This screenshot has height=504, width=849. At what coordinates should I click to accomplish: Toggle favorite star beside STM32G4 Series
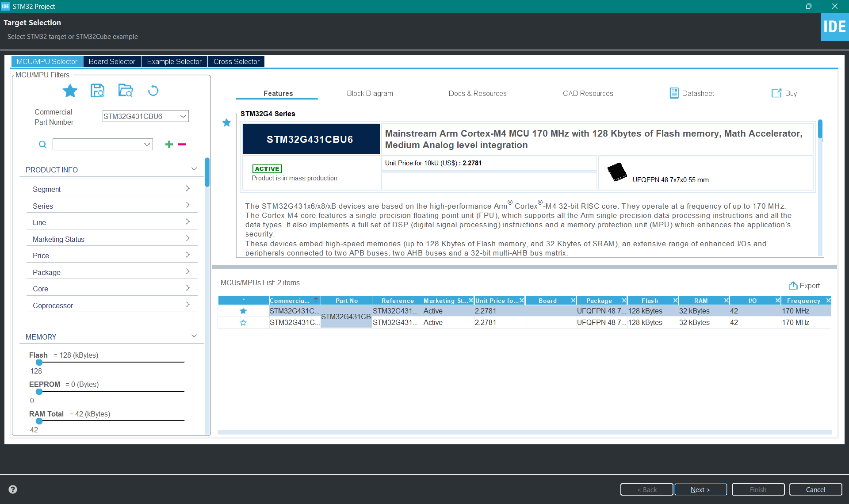click(226, 122)
